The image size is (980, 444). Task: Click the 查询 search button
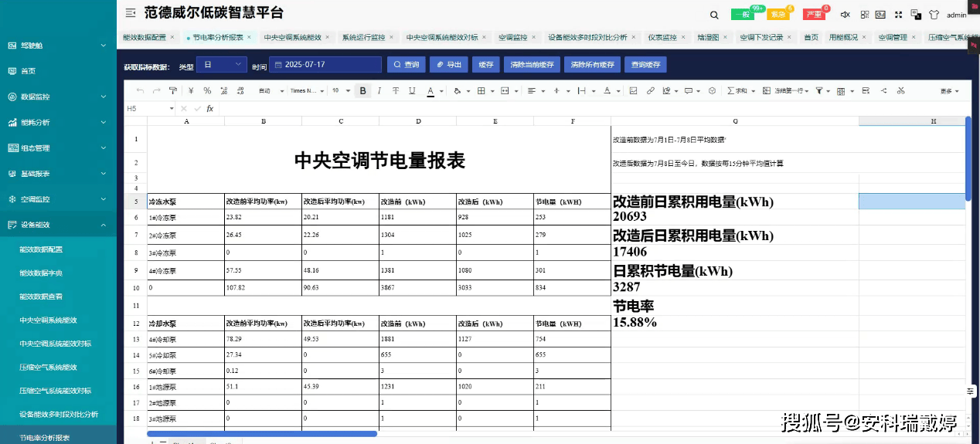(x=406, y=65)
